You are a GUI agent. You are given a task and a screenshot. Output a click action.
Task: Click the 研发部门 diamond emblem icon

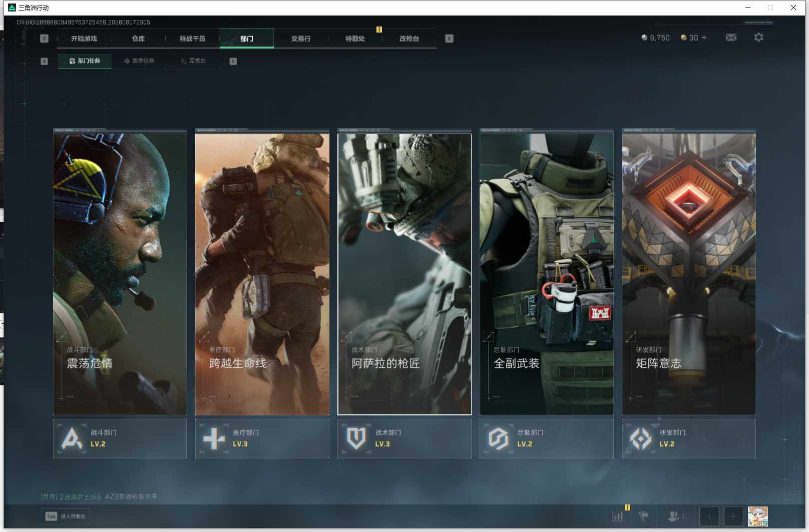(641, 438)
